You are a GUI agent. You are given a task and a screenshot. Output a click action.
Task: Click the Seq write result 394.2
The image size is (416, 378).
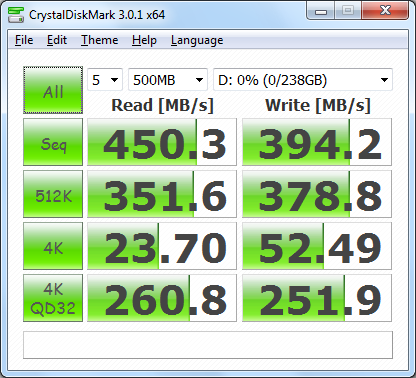click(x=317, y=142)
